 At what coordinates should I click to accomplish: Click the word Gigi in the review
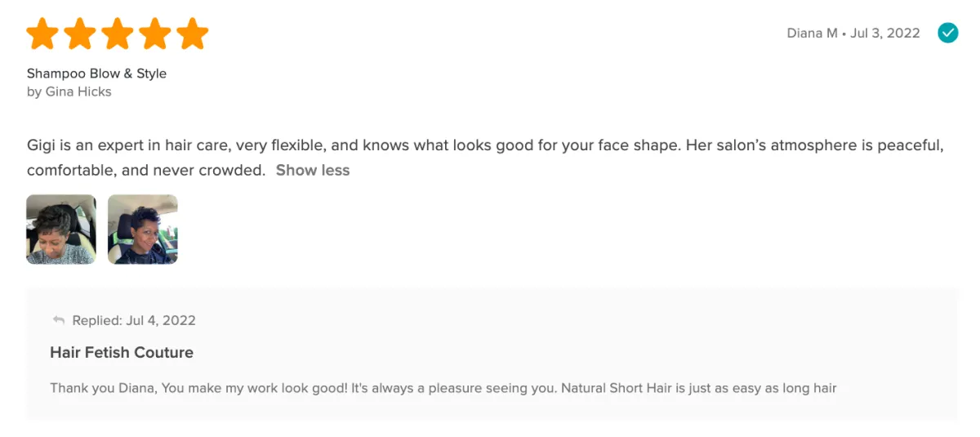coord(41,146)
